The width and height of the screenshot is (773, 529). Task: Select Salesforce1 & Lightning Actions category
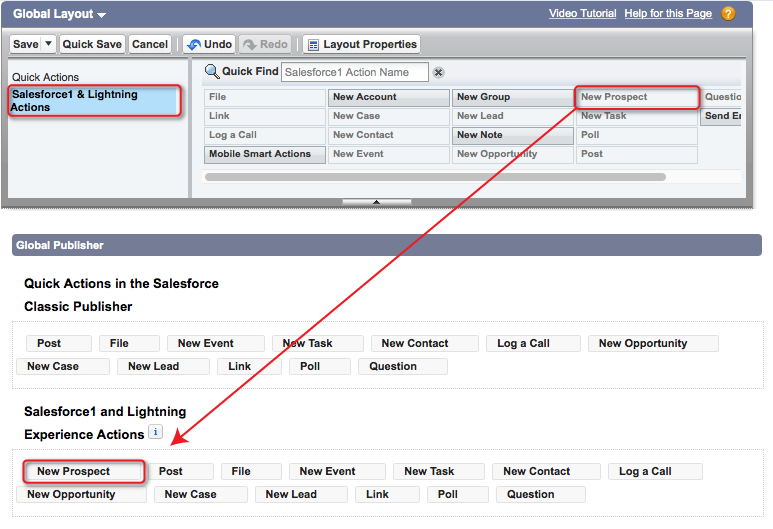pyautogui.click(x=94, y=101)
